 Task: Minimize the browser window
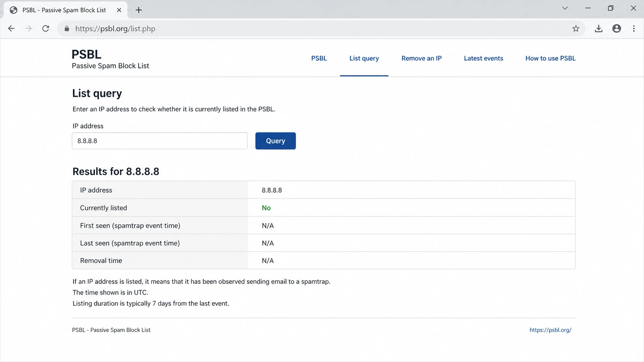click(588, 8)
